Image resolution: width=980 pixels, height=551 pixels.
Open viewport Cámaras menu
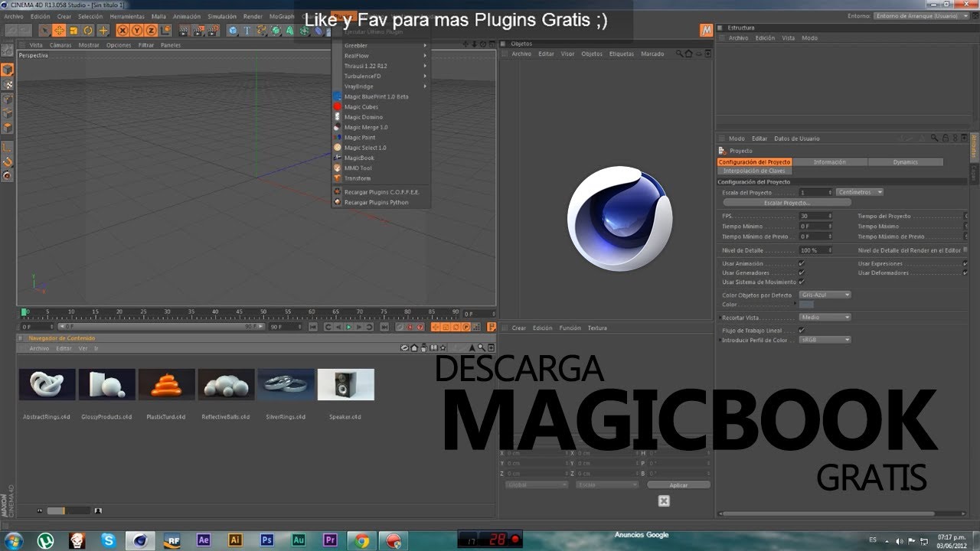pos(60,45)
